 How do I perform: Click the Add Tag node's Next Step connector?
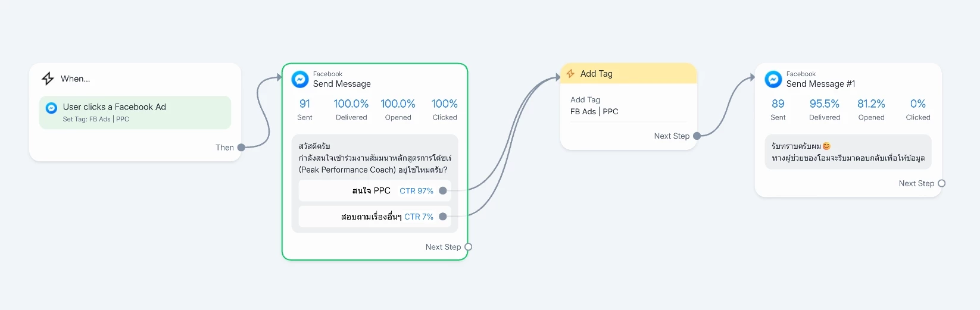pos(697,136)
